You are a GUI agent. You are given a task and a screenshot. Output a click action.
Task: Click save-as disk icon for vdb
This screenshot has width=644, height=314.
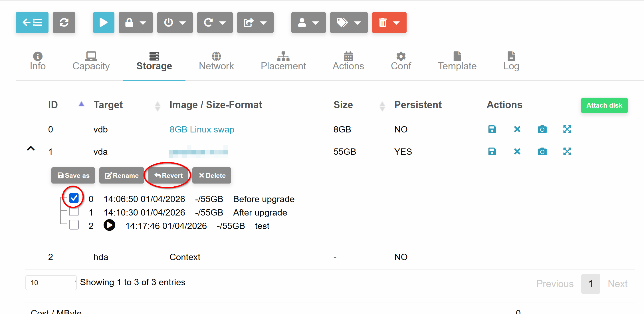[492, 129]
